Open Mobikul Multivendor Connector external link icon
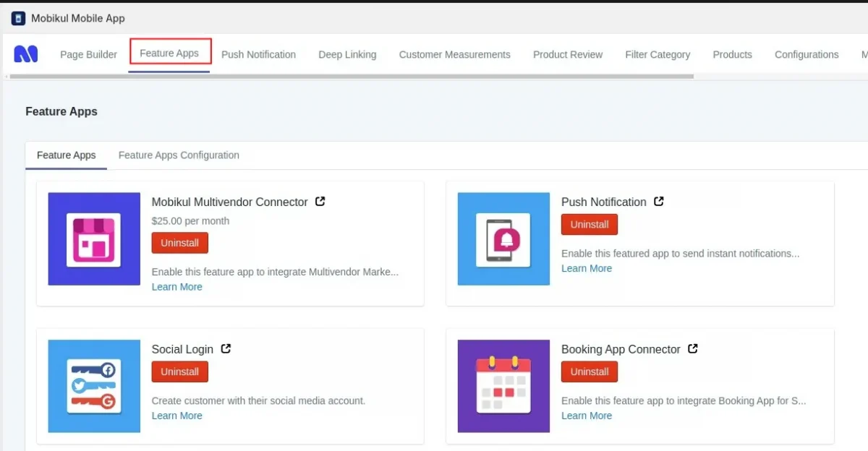The width and height of the screenshot is (868, 451). (x=320, y=202)
